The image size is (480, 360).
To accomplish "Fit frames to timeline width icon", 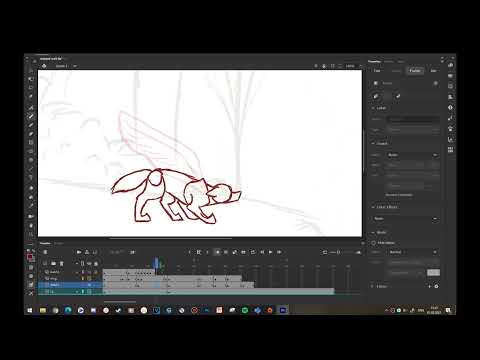I will pyautogui.click(x=325, y=252).
